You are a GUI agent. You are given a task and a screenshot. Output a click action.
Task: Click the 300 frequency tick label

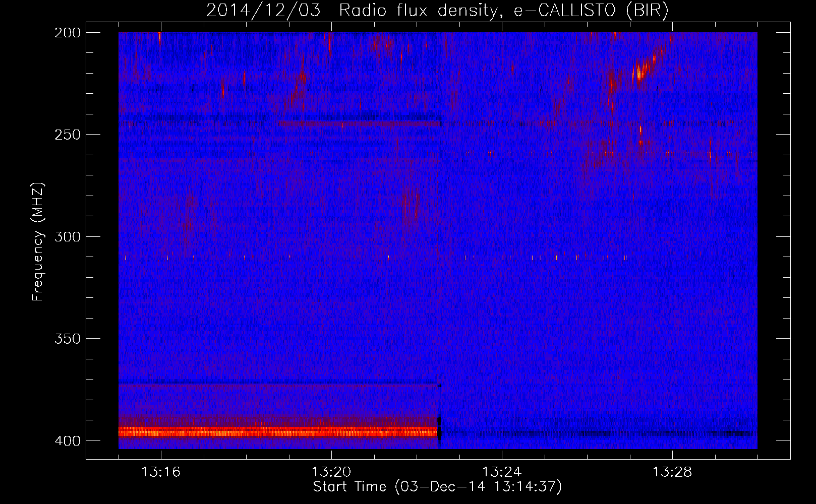67,237
